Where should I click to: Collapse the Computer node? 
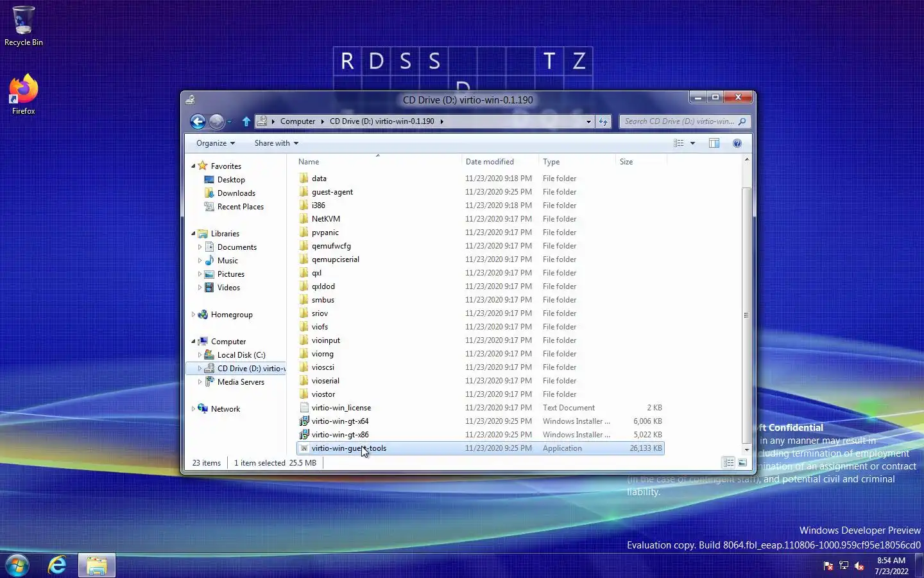click(193, 341)
